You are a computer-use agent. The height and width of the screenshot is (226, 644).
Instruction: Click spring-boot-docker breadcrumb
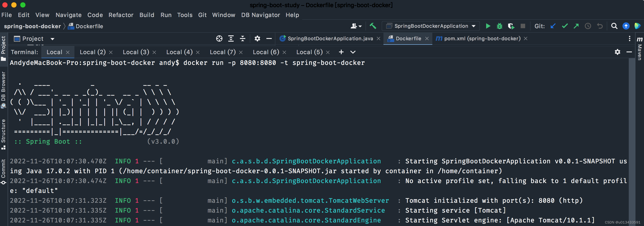(x=32, y=26)
